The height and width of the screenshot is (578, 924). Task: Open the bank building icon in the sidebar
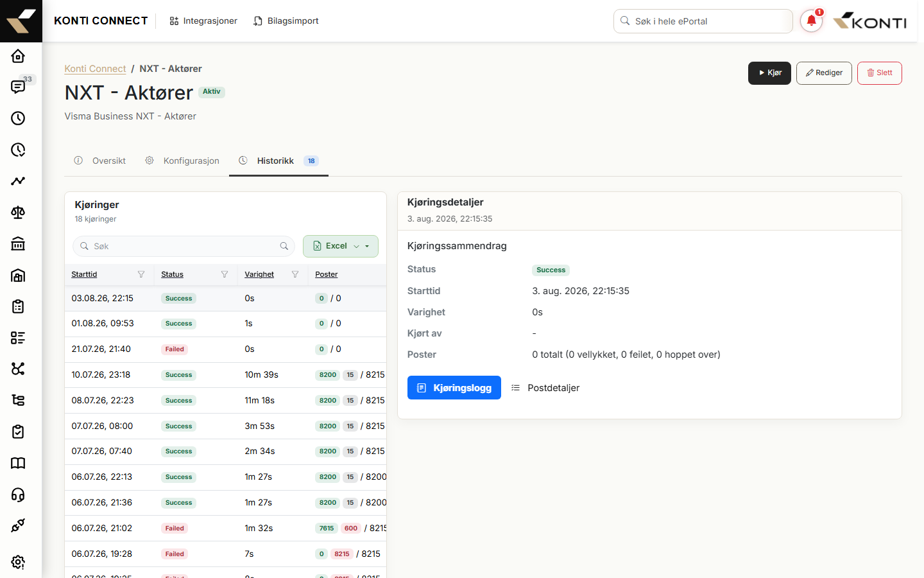18,243
